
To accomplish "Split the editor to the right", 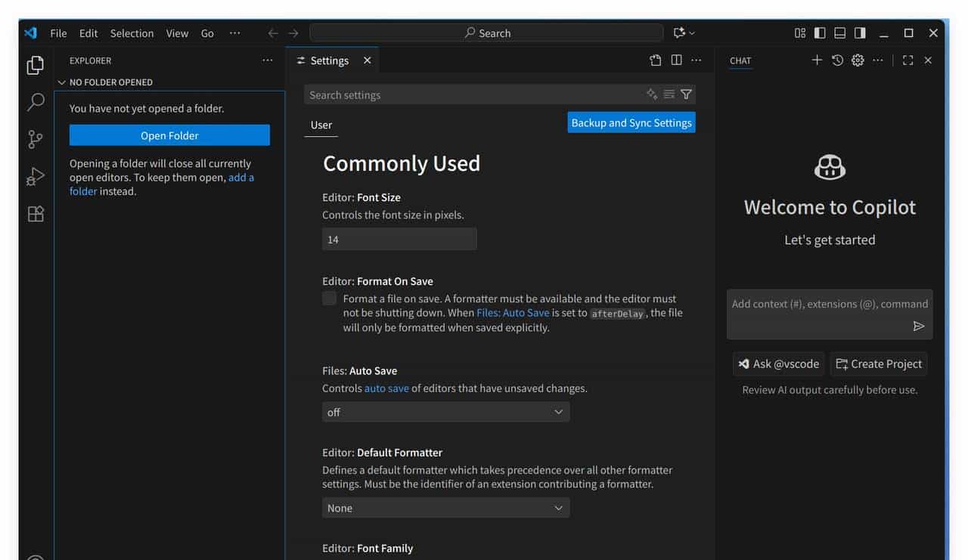I will coord(676,60).
